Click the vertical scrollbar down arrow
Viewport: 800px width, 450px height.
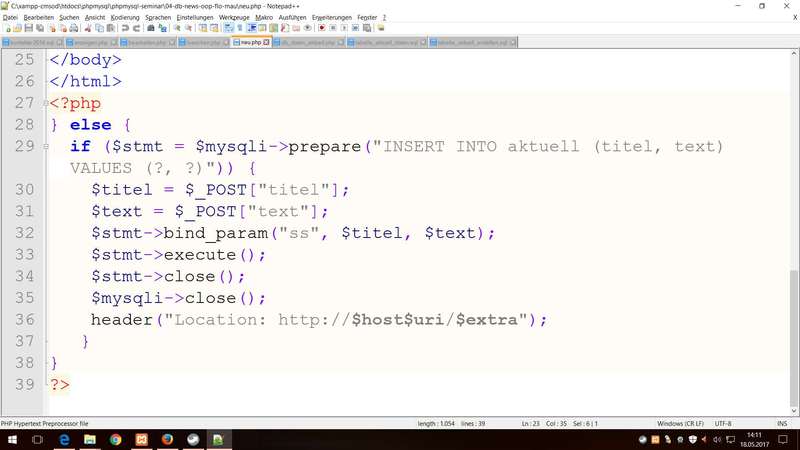pos(794,411)
